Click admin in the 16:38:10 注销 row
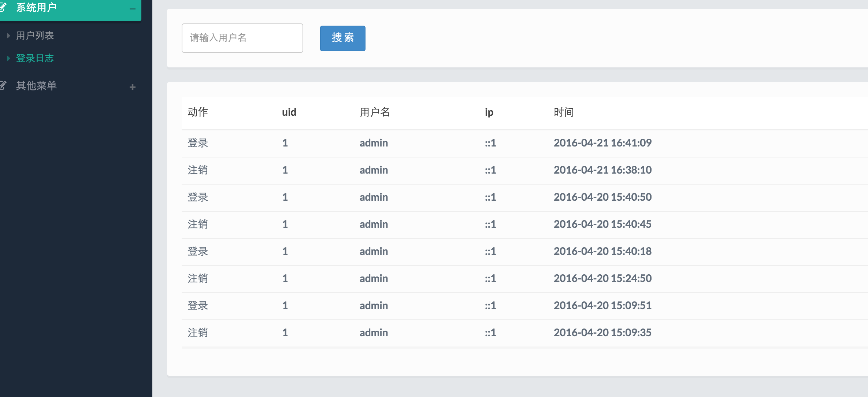 click(374, 170)
